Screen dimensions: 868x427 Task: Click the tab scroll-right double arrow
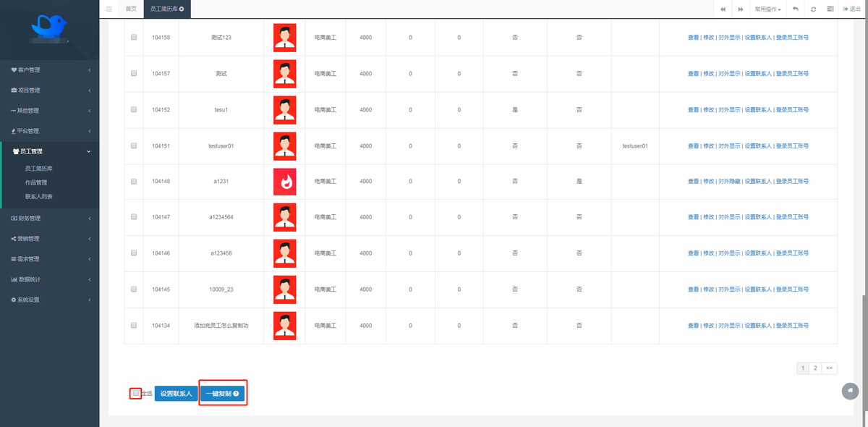click(741, 9)
